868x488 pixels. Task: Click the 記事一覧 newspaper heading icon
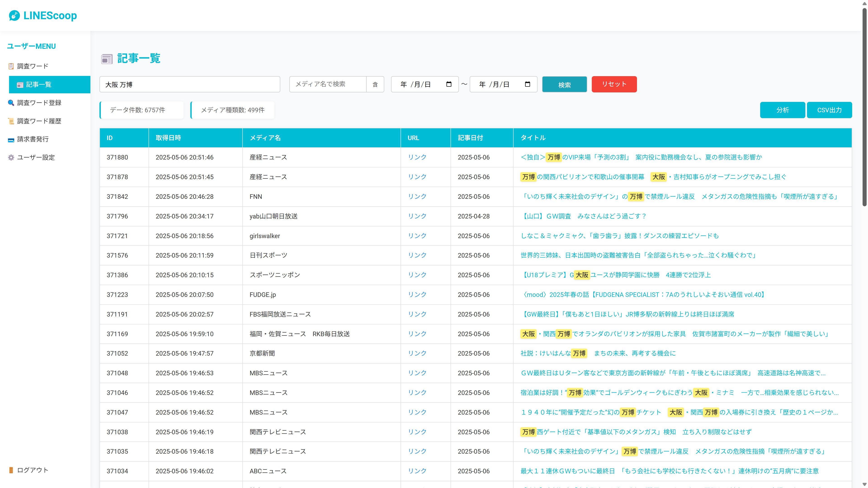coord(107,59)
